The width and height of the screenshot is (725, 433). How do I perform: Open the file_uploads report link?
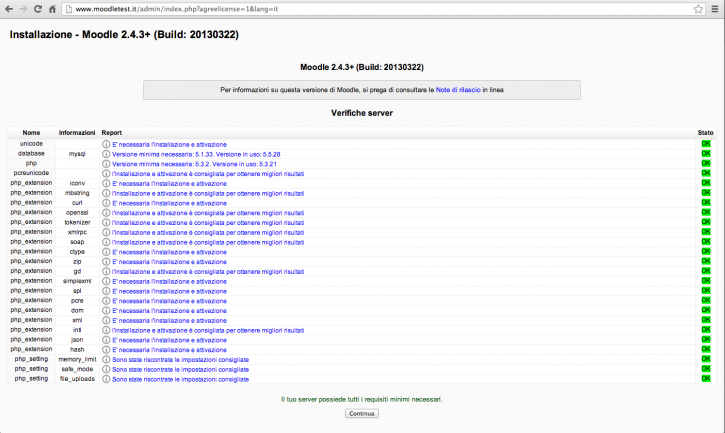180,379
